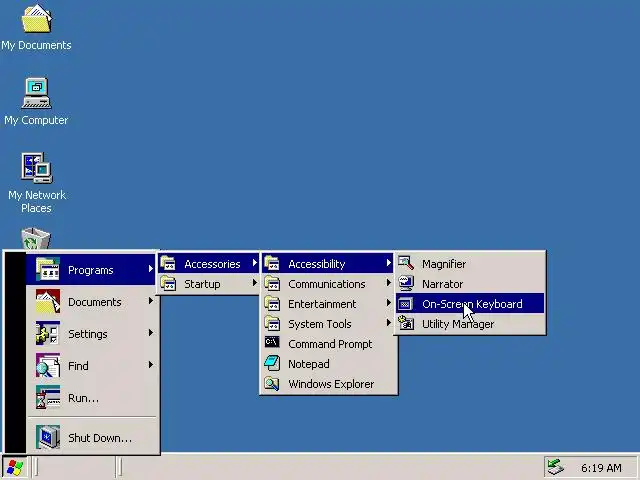The image size is (640, 480).
Task: Click the Run icon
Action: coord(48,397)
